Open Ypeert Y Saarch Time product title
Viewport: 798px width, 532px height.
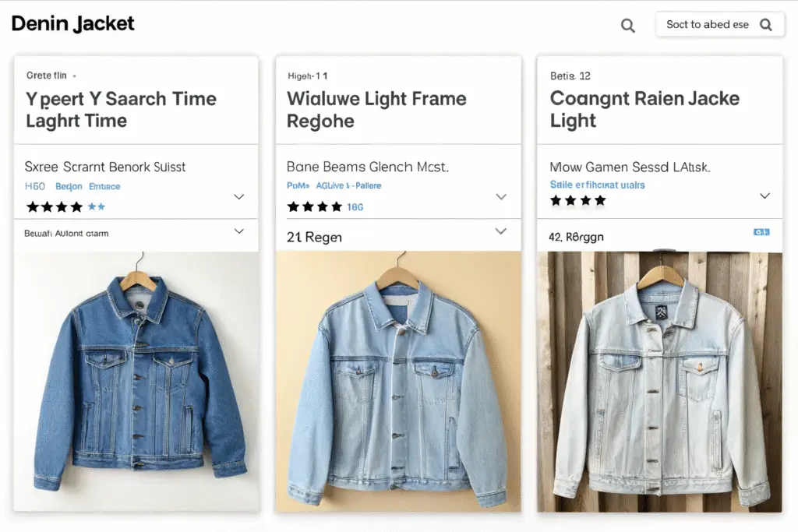tap(121, 110)
